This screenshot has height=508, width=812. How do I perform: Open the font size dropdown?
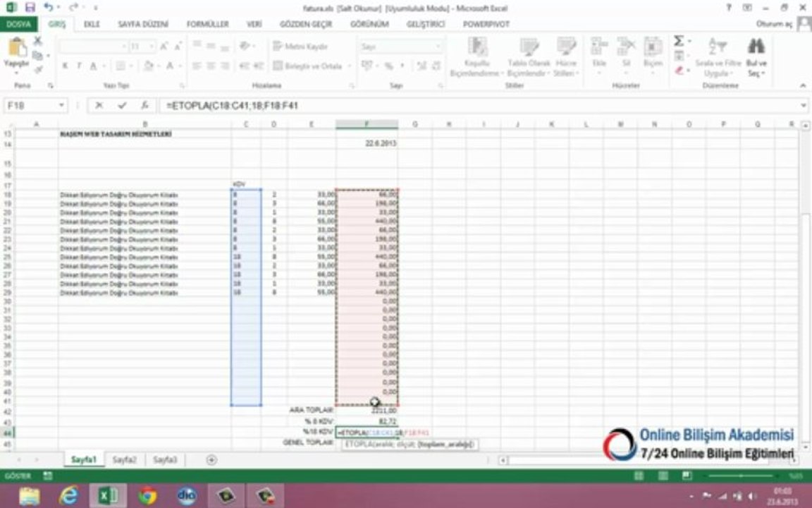(152, 47)
